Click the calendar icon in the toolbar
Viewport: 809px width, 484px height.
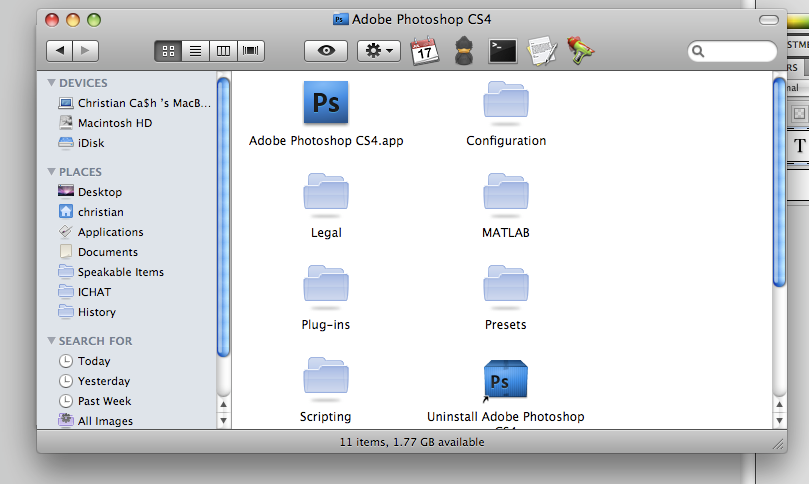click(425, 51)
